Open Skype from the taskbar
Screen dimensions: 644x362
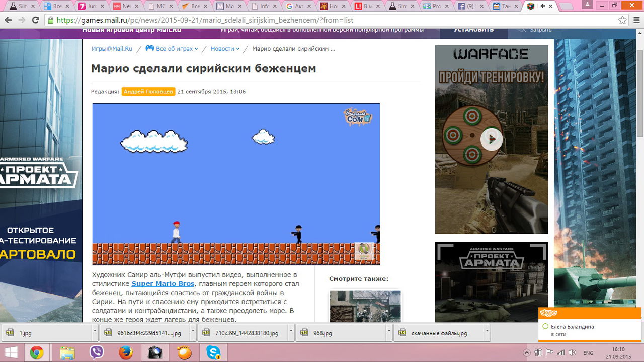[214, 353]
